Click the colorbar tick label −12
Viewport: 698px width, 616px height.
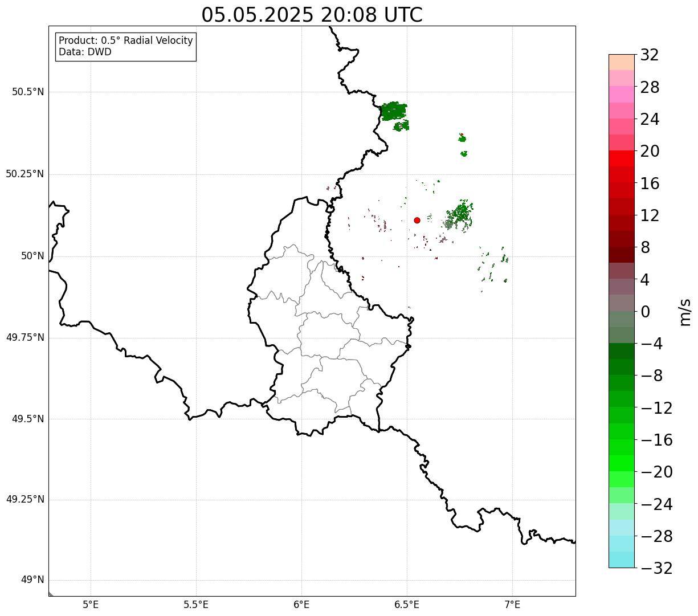click(656, 408)
